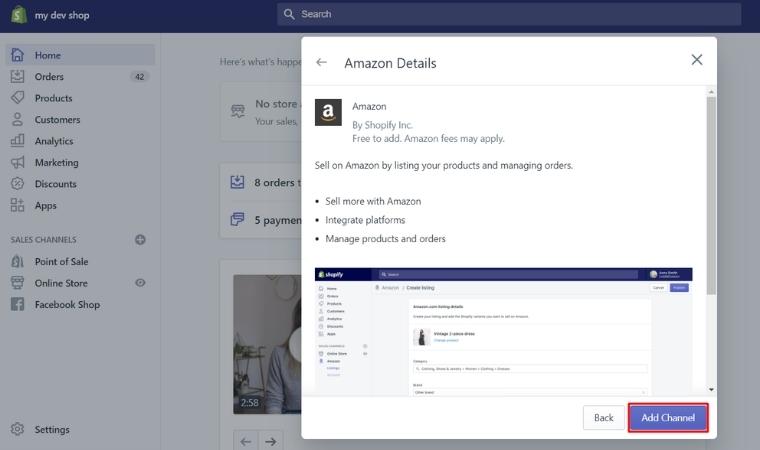
Task: Open the my dev shop store name
Action: pyautogui.click(x=62, y=15)
